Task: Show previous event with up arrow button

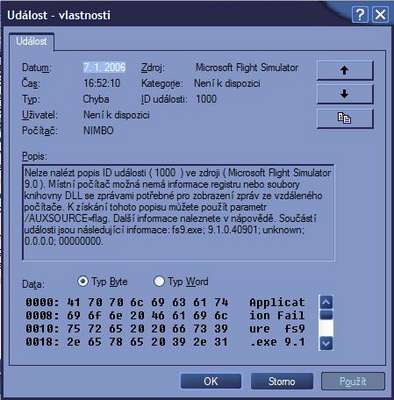Action: 345,70
